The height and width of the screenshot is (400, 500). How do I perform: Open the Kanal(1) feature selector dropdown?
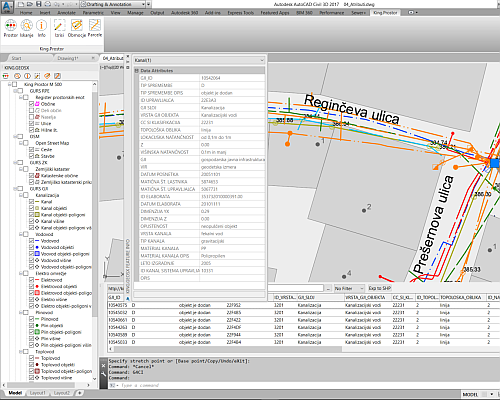(x=199, y=60)
